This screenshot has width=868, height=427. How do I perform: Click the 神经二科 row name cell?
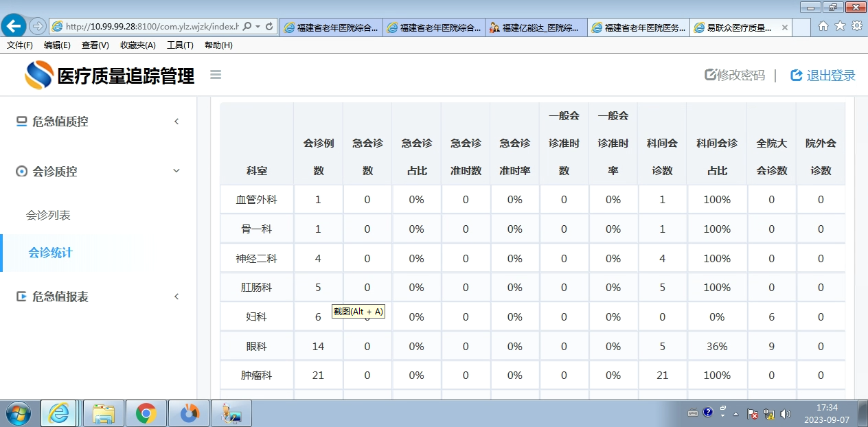257,258
